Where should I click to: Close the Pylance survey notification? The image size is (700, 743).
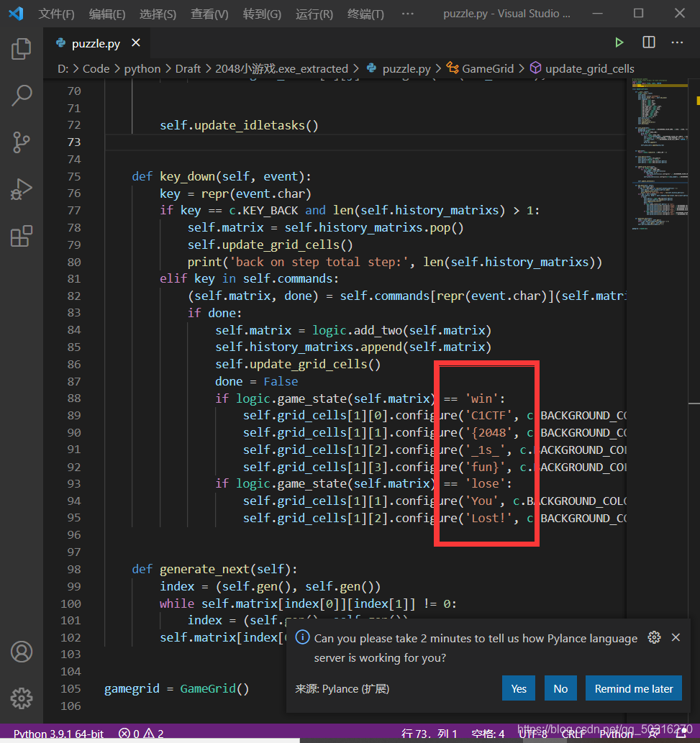(x=676, y=637)
